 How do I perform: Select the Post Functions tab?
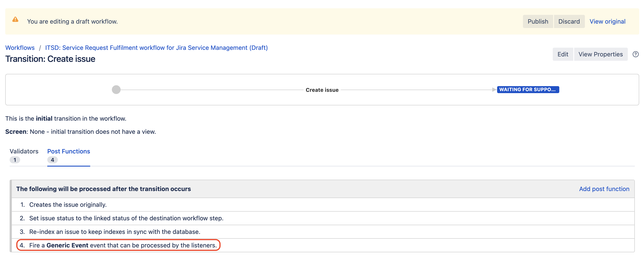[x=69, y=151]
